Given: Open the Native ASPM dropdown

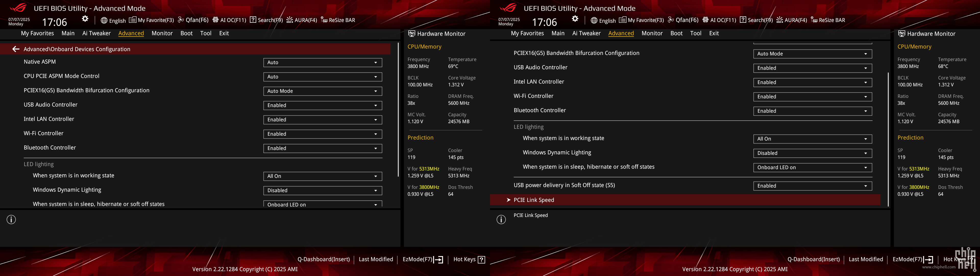Looking at the screenshot, I should pos(323,63).
